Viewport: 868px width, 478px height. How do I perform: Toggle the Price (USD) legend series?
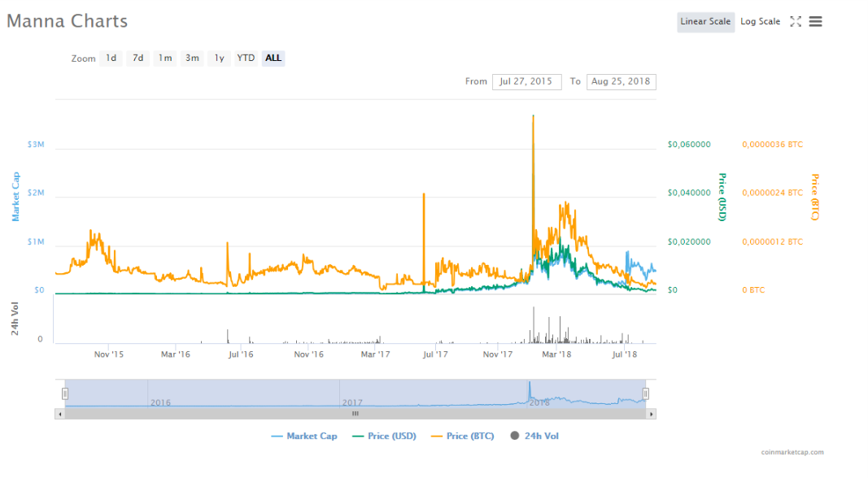[384, 436]
